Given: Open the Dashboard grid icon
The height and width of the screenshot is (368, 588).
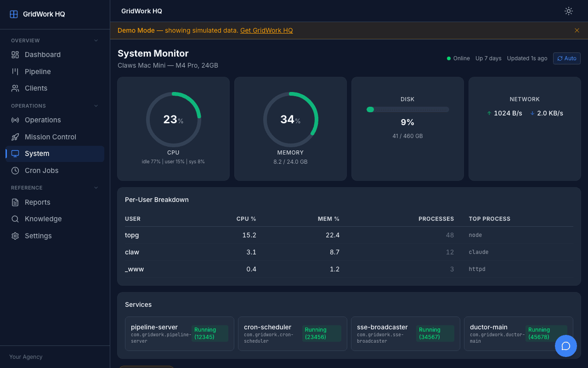Looking at the screenshot, I should (14, 54).
